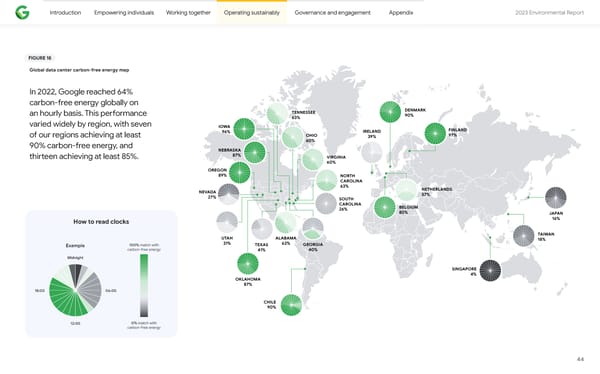Select the Tennessee clock icon
The width and height of the screenshot is (600, 374).
tap(277, 114)
